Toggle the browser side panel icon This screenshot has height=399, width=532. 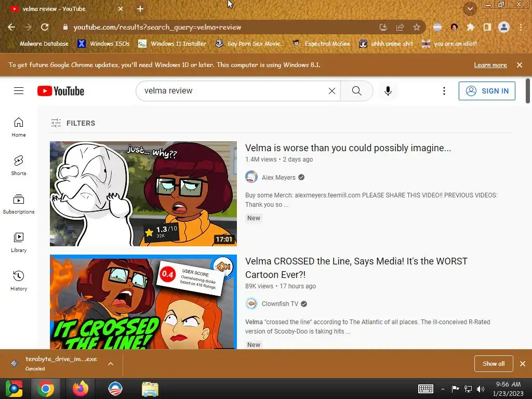pos(487,27)
